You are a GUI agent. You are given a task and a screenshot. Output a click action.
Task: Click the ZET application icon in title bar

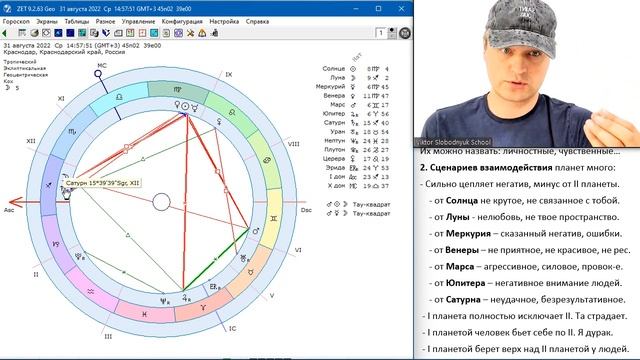tap(7, 9)
